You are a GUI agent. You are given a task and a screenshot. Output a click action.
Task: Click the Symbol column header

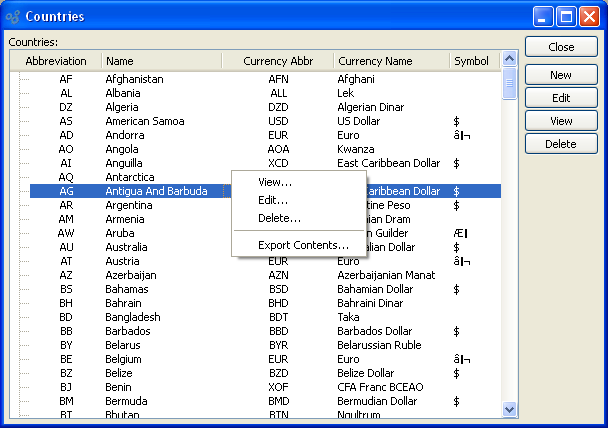[471, 61]
